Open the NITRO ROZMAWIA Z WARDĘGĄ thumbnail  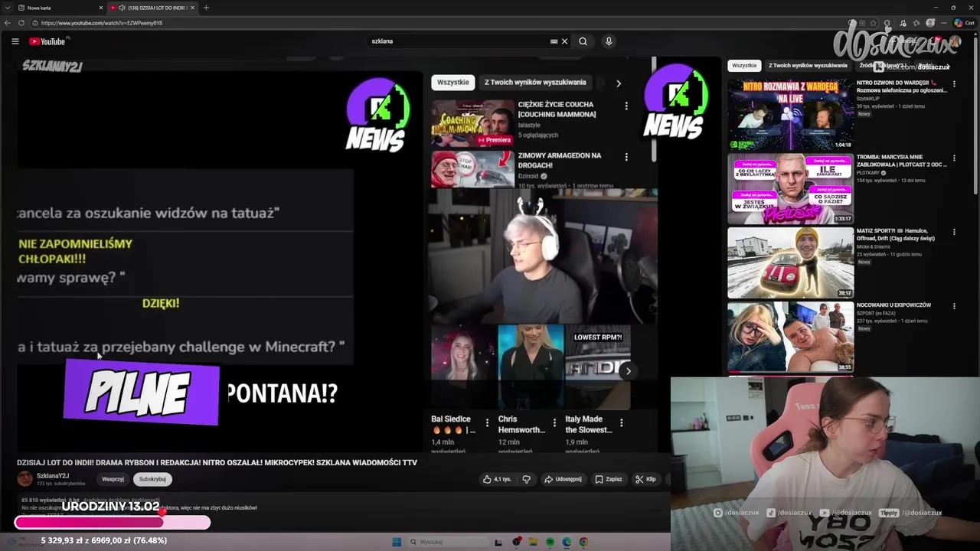pos(790,114)
